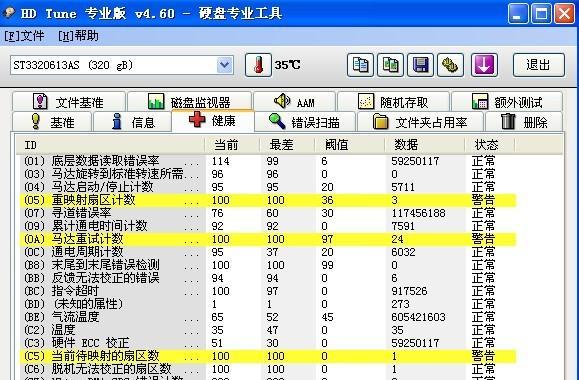Select the (C3) 硬件 ECC 校正 row
Viewport: 579px width, 380px height.
268,343
